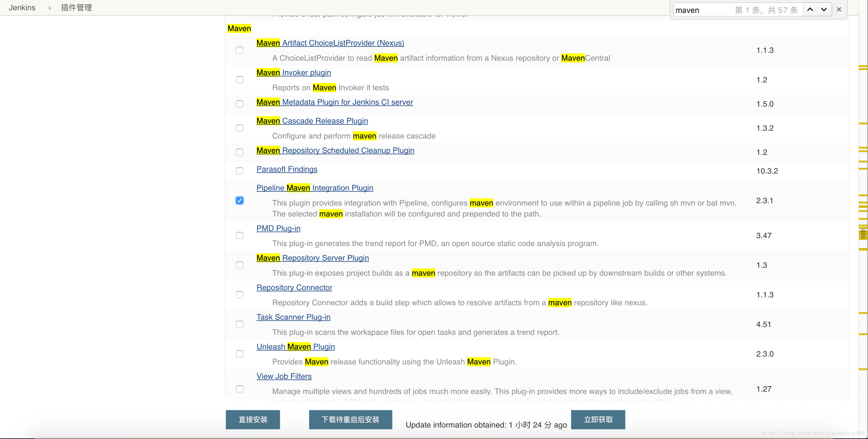Click version 4.51 of Task Scanner
Image resolution: width=868 pixels, height=439 pixels.
(764, 324)
